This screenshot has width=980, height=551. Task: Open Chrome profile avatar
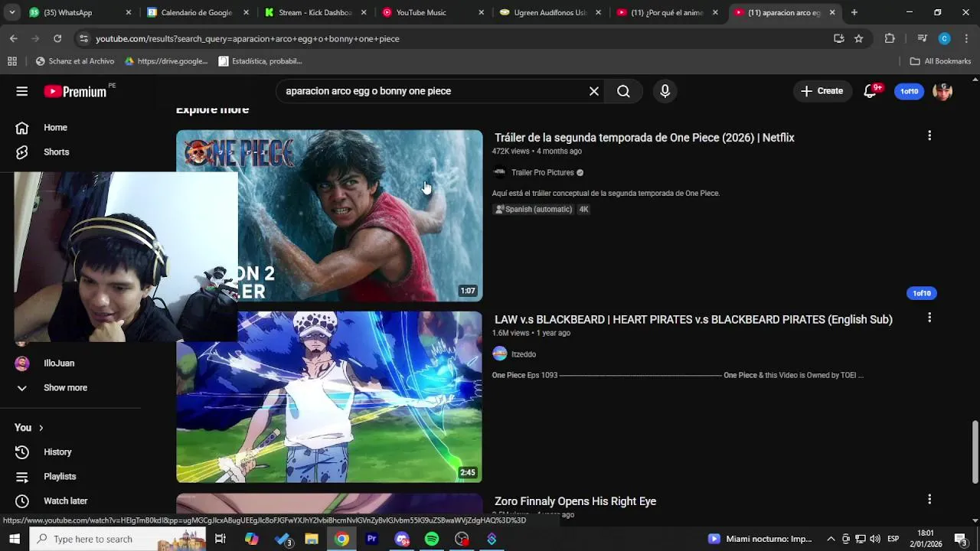click(x=944, y=38)
